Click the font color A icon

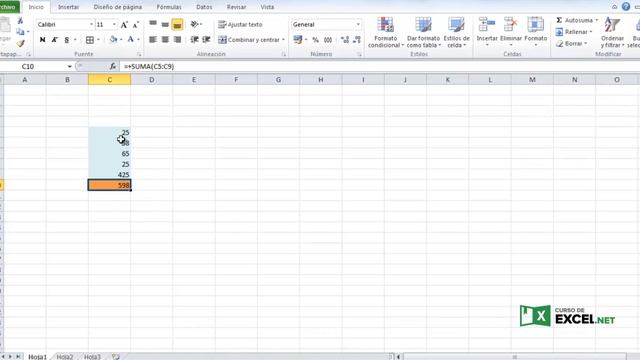[131, 39]
